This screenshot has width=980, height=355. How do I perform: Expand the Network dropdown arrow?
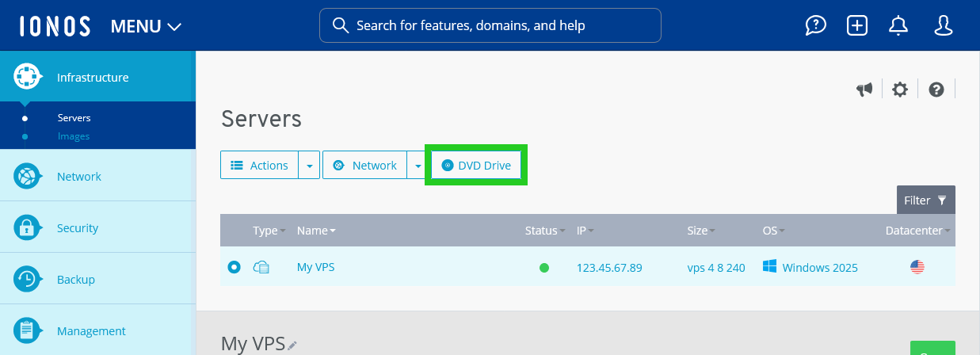click(418, 166)
